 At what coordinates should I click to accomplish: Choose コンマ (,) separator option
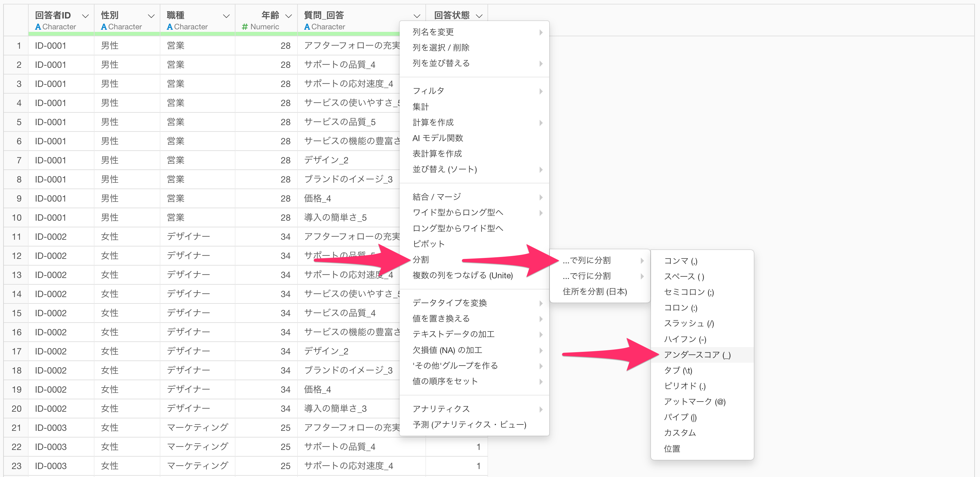[680, 261]
